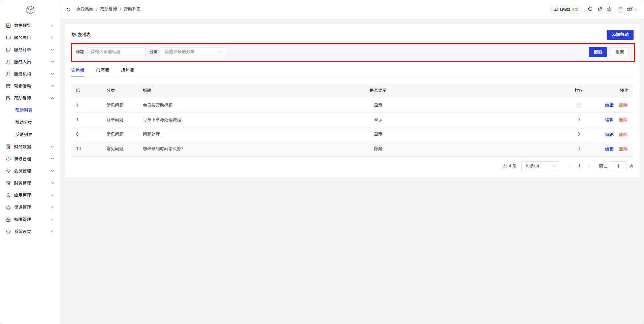Open the search icon in header
Image resolution: width=644 pixels, height=324 pixels.
(x=590, y=9)
